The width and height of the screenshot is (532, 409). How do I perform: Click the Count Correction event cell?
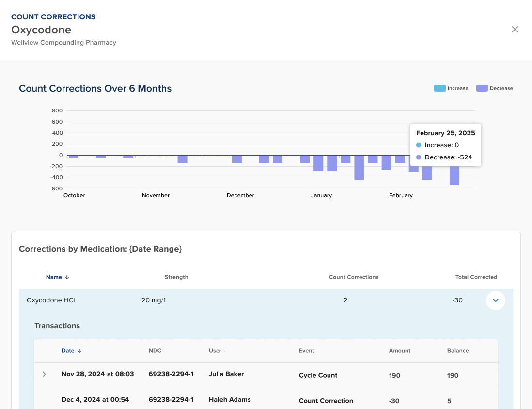point(326,401)
